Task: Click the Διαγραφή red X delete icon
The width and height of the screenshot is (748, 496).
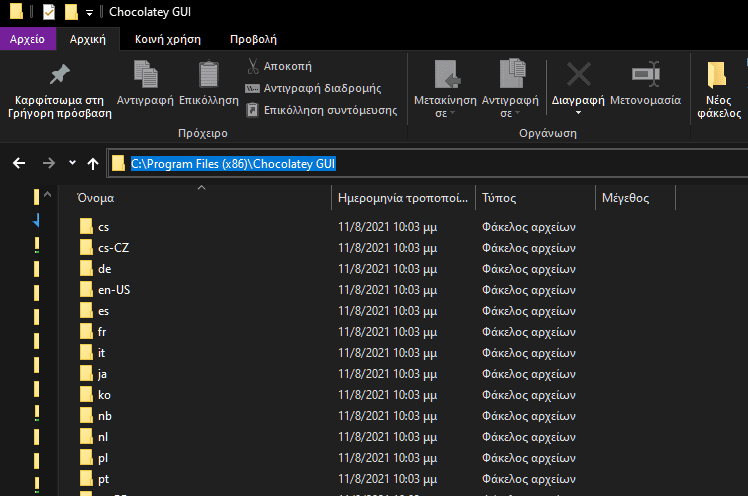Action: coord(578,74)
